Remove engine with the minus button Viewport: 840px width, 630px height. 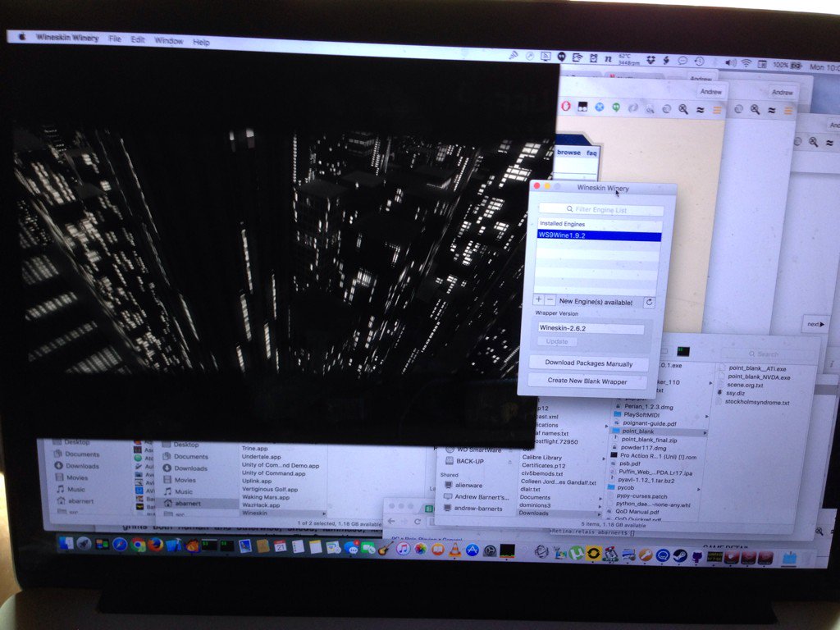pyautogui.click(x=550, y=300)
